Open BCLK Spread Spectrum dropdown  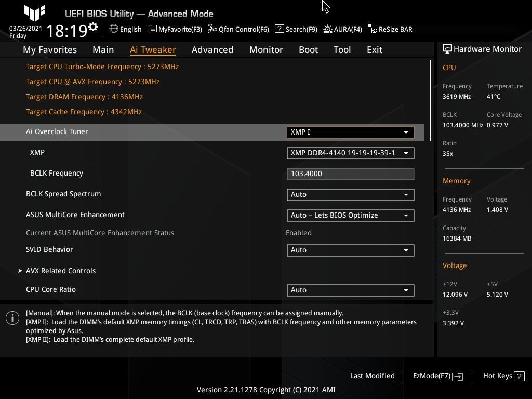pyautogui.click(x=351, y=195)
